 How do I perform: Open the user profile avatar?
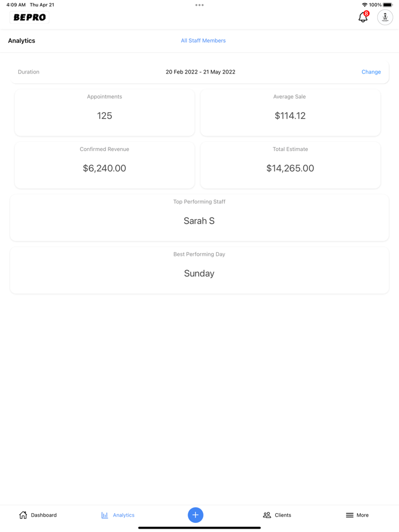point(385,18)
